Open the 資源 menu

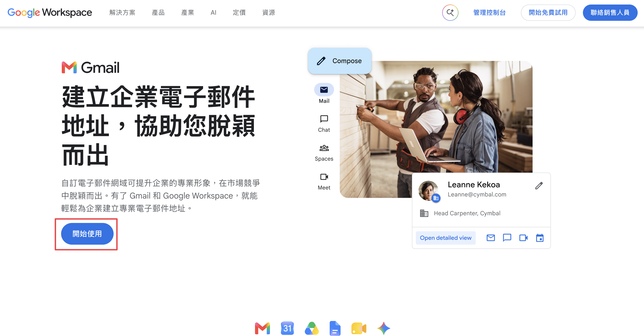pos(269,12)
